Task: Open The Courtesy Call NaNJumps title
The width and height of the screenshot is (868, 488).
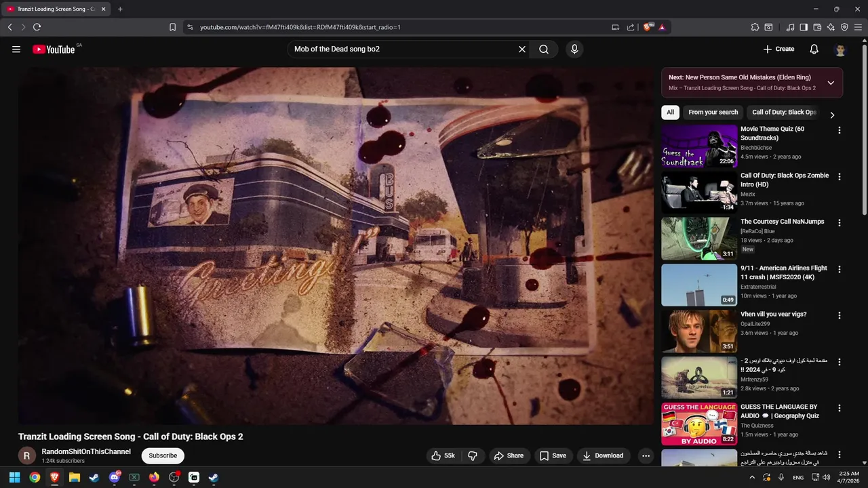Action: [x=783, y=222]
